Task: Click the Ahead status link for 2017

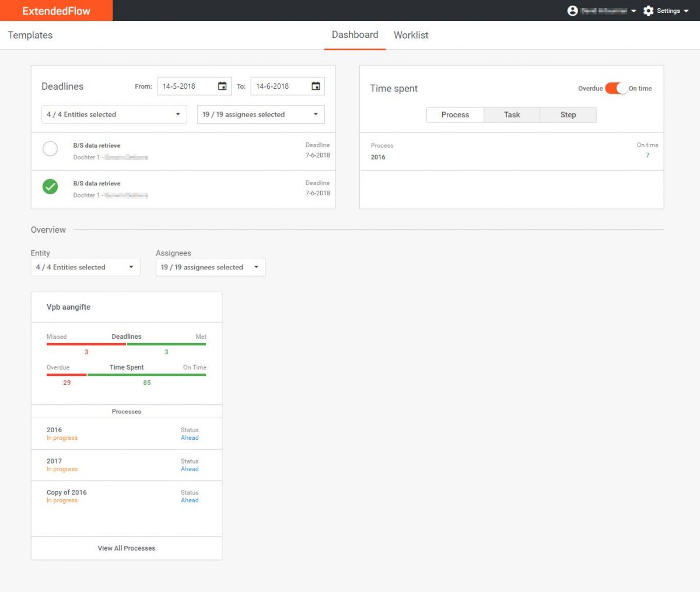Action: [190, 469]
